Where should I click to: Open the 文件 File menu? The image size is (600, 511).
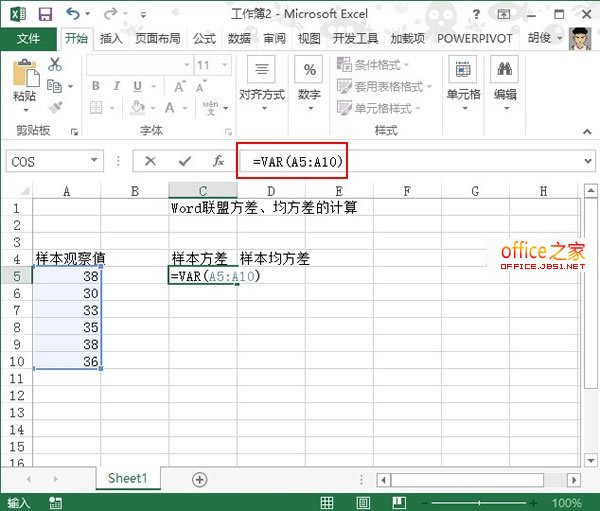[x=28, y=38]
